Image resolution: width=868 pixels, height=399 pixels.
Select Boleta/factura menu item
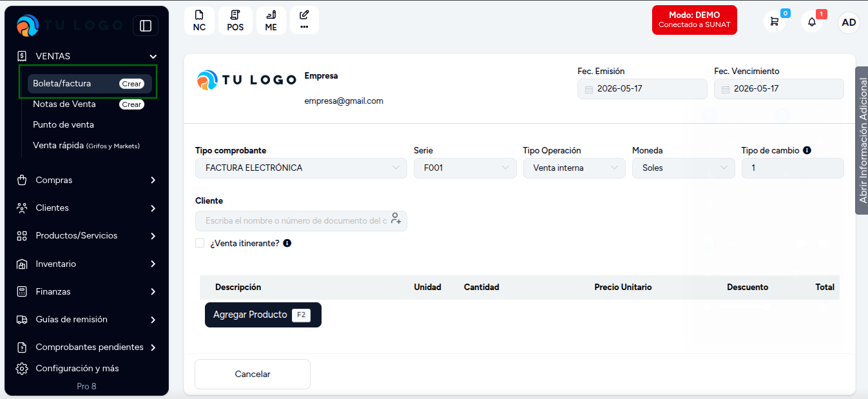[90, 83]
